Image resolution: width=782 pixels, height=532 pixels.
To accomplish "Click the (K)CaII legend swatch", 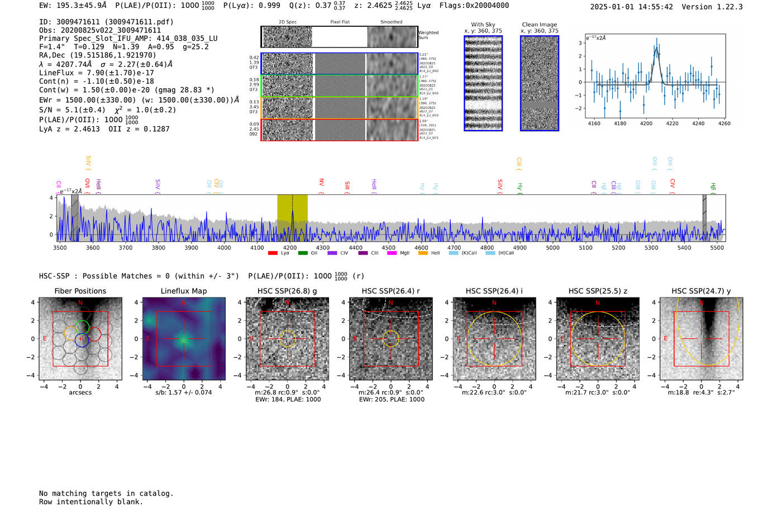I will (x=454, y=253).
